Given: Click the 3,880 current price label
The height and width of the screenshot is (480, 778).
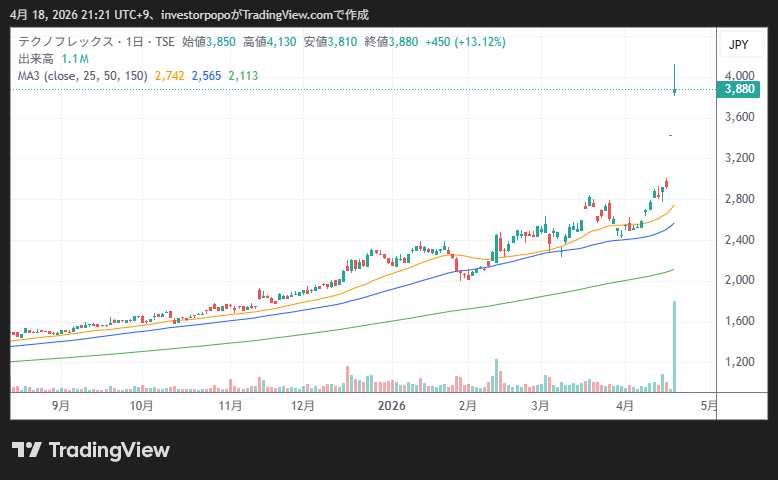Looking at the screenshot, I should [738, 89].
